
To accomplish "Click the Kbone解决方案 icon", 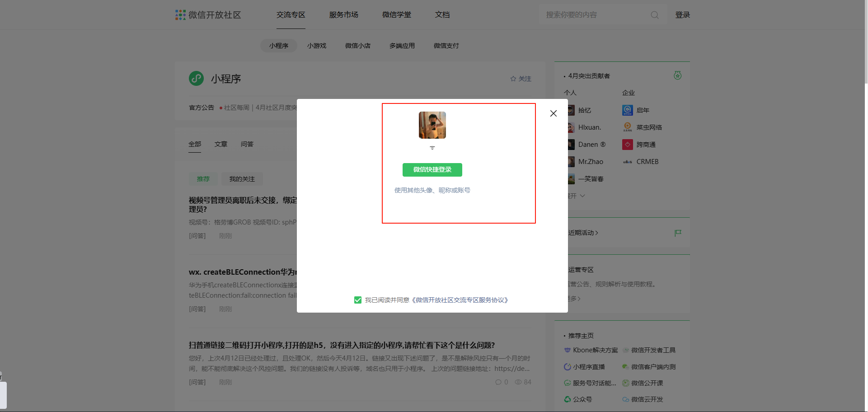I will coord(568,350).
